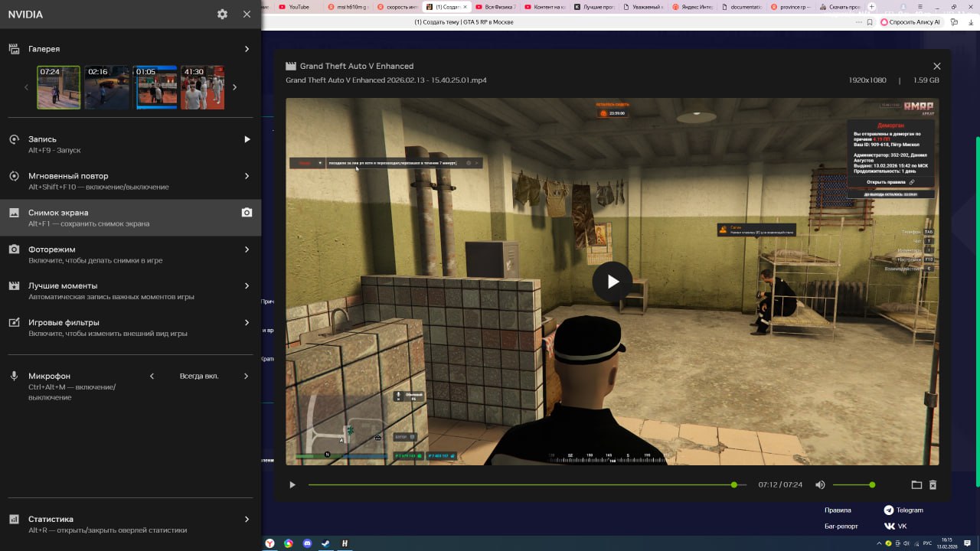Click Спросить Алису AI button

(x=910, y=22)
